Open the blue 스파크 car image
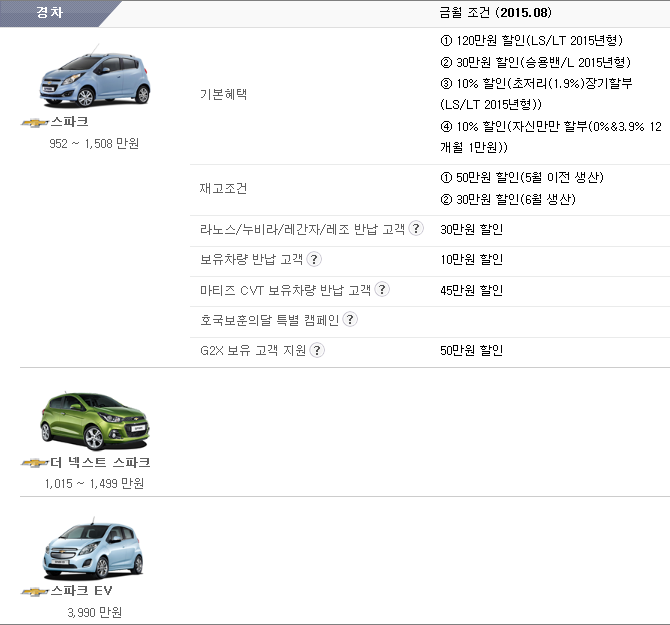Image resolution: width=670 pixels, height=625 pixels. pos(94,76)
